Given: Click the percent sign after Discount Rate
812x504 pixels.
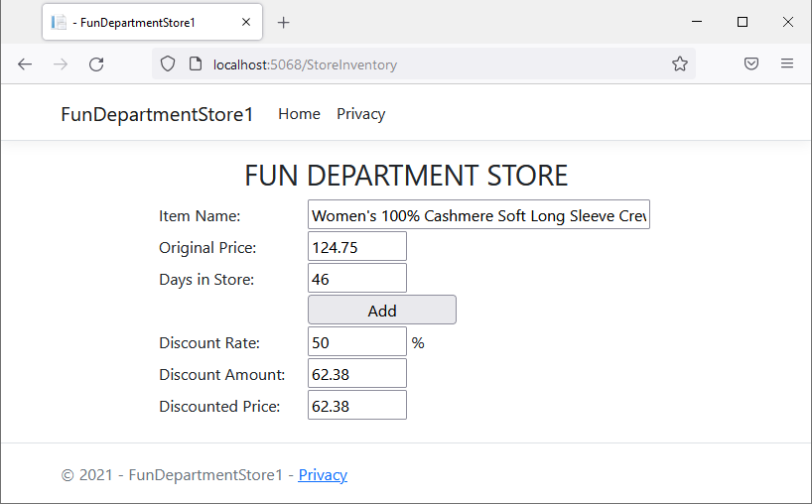Looking at the screenshot, I should pos(418,342).
